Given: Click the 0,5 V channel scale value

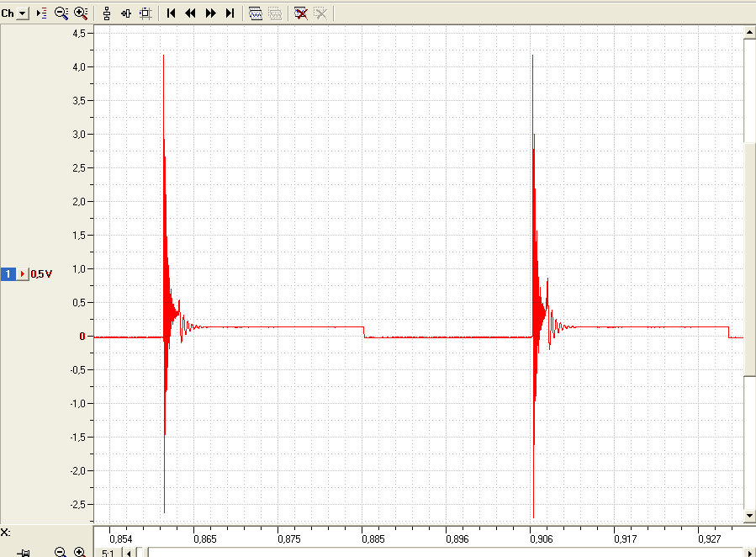Looking at the screenshot, I should [41, 274].
